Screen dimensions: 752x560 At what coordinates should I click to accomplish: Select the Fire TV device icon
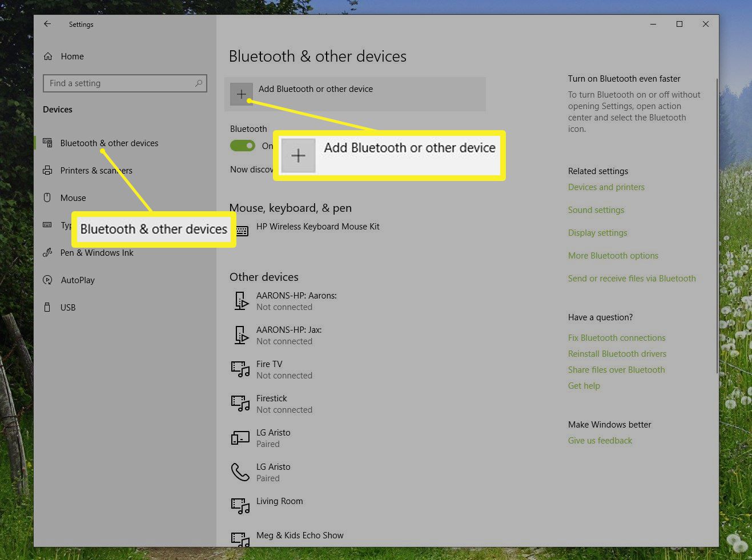[240, 369]
